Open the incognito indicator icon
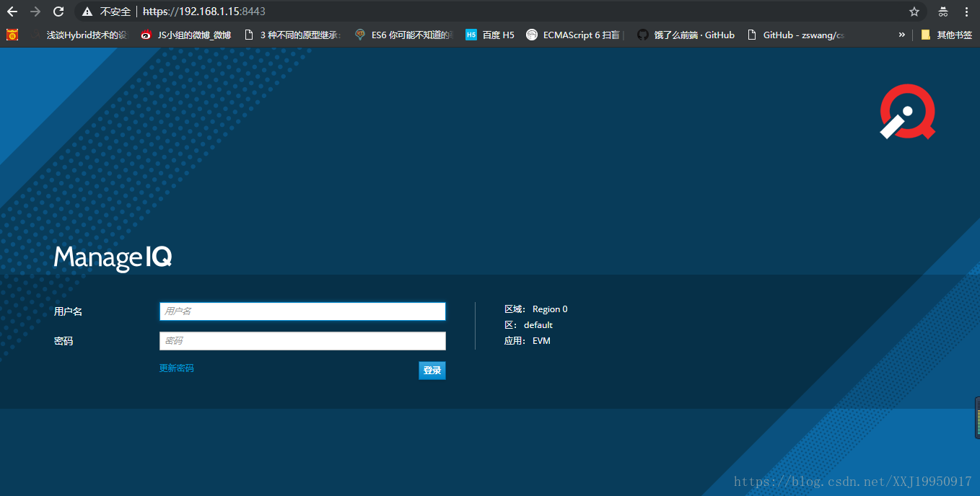 pyautogui.click(x=943, y=12)
